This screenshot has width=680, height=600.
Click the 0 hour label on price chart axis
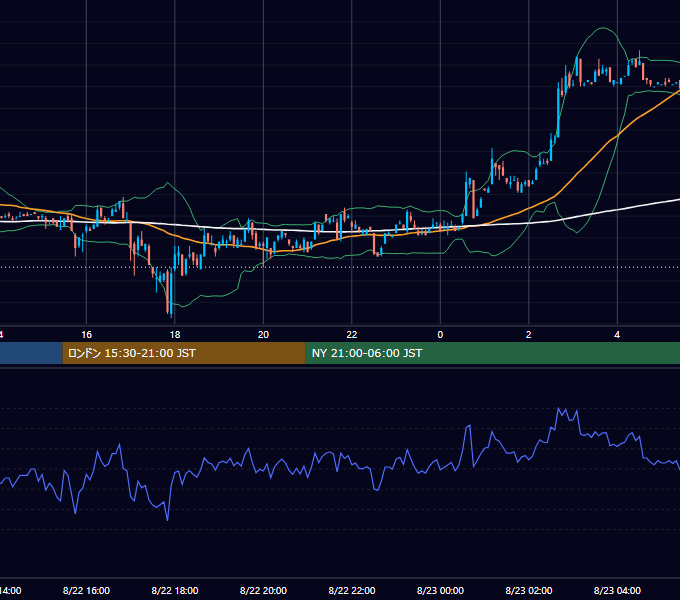(440, 334)
